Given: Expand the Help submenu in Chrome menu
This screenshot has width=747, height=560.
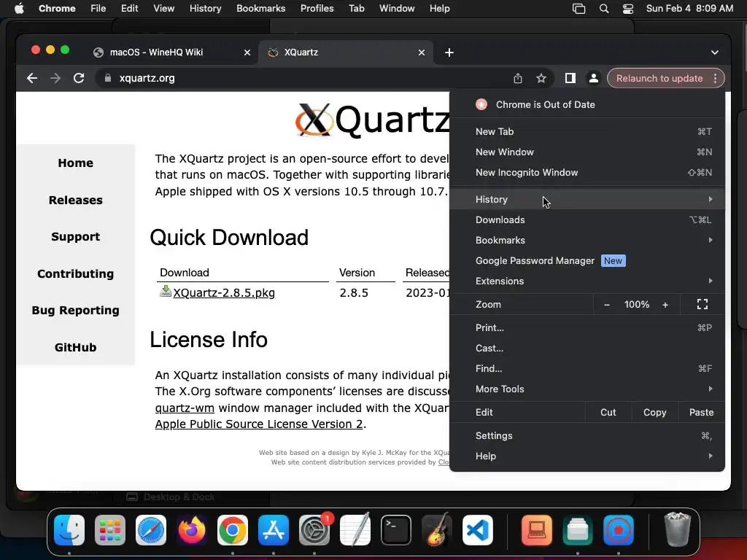Looking at the screenshot, I should pyautogui.click(x=587, y=456).
